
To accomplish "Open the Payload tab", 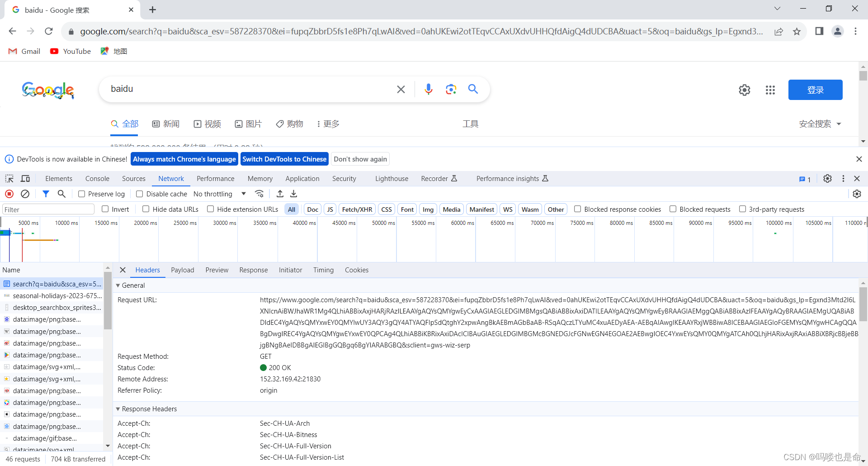I will click(x=183, y=270).
